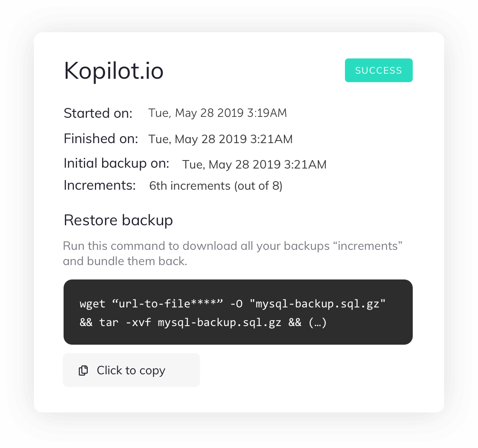Click the green SUCCESS status badge
Viewport: 478px width, 448px height.
[378, 70]
